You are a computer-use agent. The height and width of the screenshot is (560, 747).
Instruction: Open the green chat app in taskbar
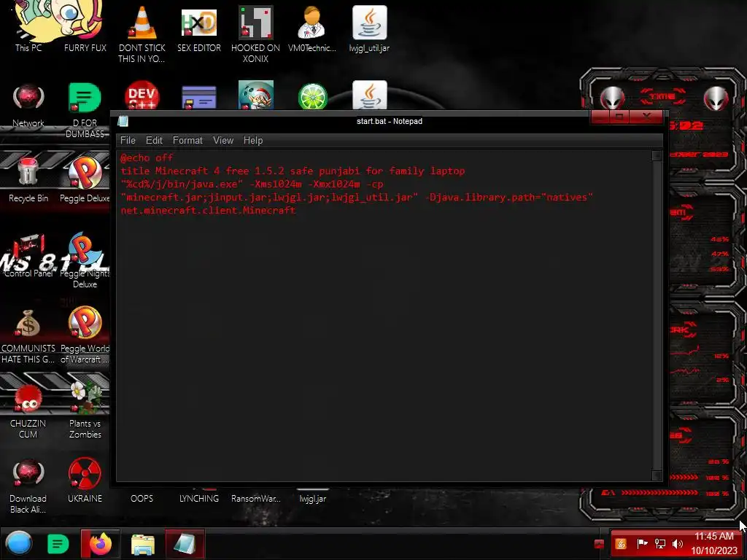(x=58, y=544)
